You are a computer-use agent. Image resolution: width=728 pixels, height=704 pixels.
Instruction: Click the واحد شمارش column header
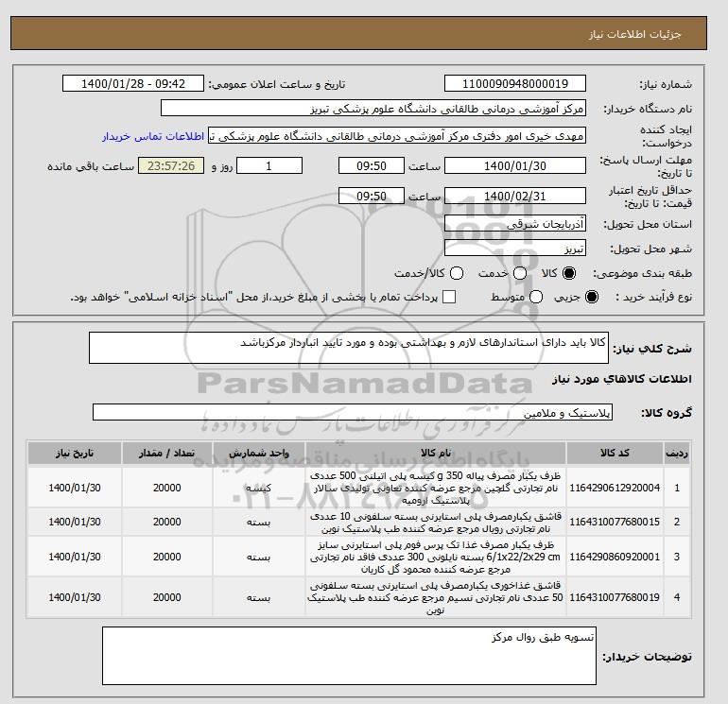pyautogui.click(x=259, y=454)
